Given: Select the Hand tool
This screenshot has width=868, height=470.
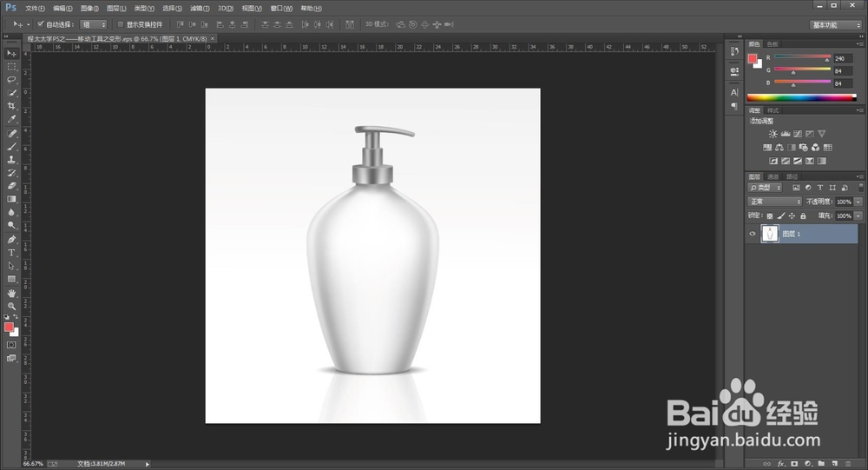Looking at the screenshot, I should pos(11,293).
